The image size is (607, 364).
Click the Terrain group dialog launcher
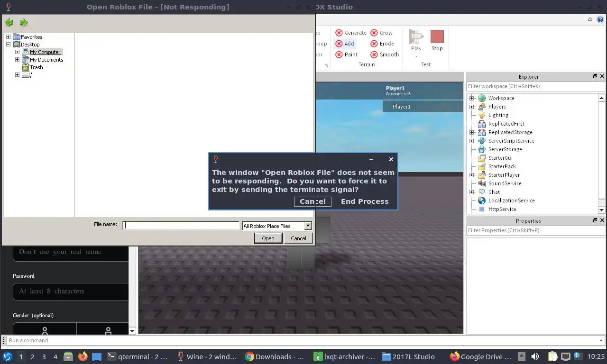(x=326, y=65)
